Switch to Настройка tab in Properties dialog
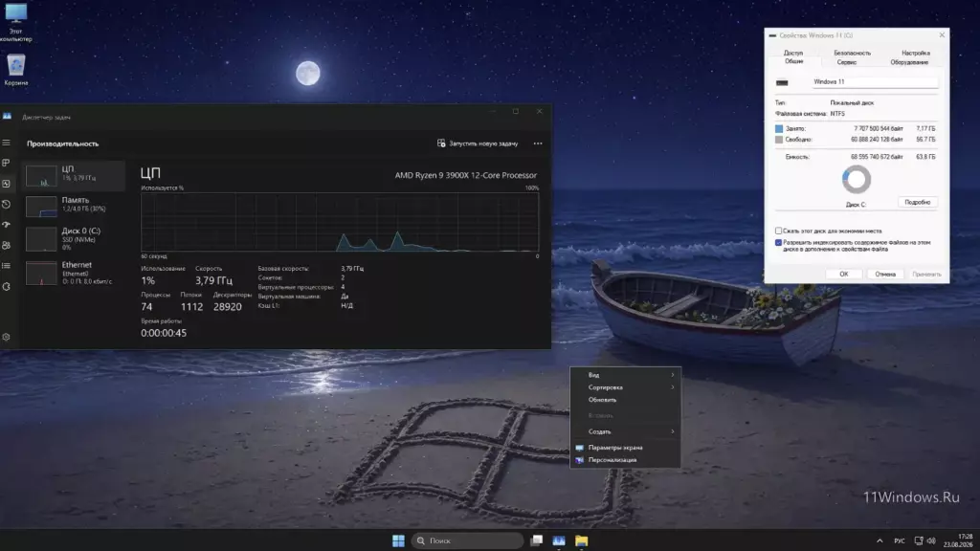 916,54
